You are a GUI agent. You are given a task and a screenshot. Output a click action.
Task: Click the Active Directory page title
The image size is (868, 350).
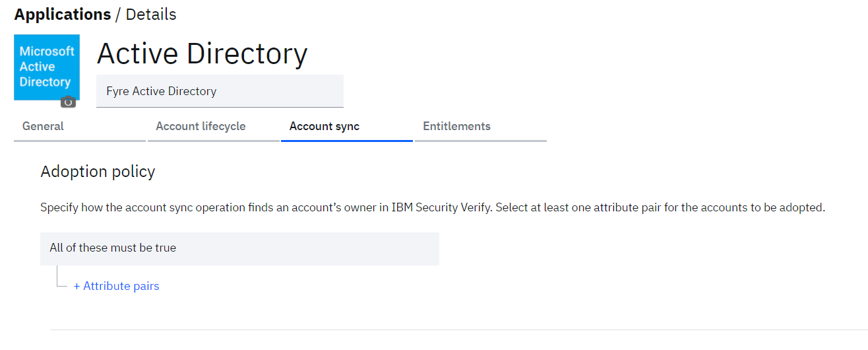pyautogui.click(x=202, y=53)
